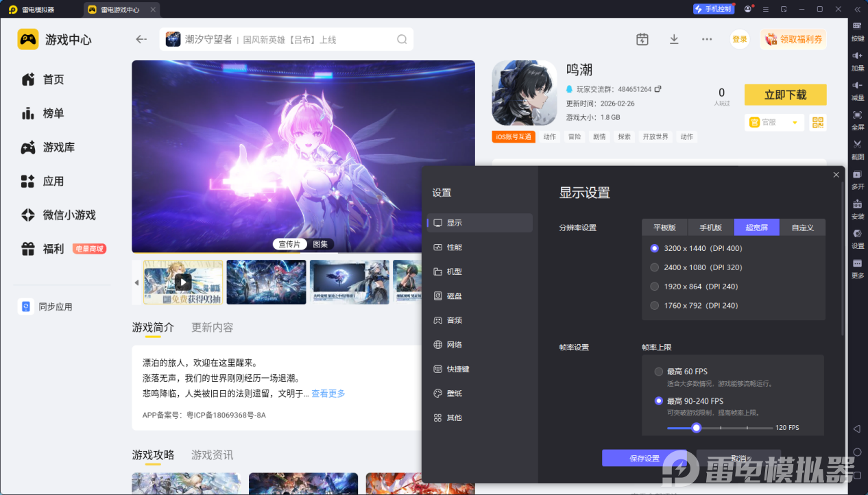The width and height of the screenshot is (868, 495).
Task: Open 游戏库 in the sidebar
Action: pyautogui.click(x=59, y=147)
